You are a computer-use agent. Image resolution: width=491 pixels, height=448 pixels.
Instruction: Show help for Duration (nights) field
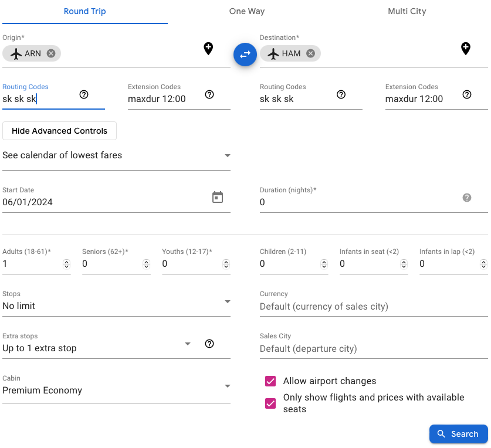click(467, 198)
